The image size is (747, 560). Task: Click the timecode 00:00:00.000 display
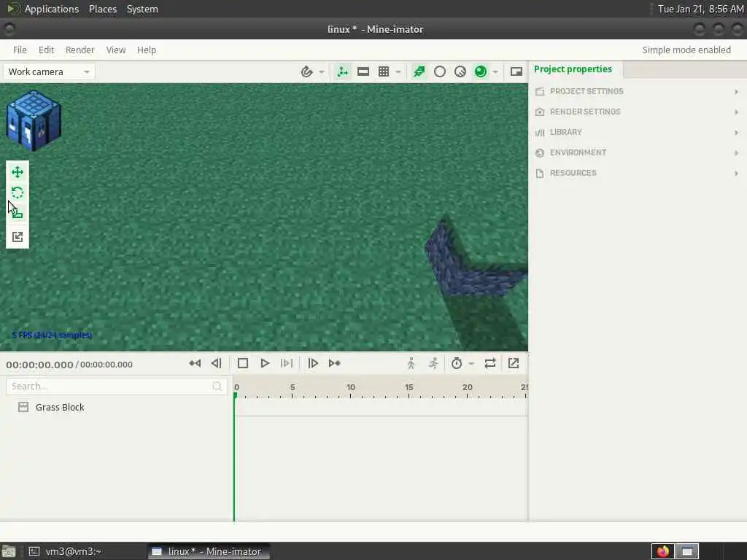point(39,365)
